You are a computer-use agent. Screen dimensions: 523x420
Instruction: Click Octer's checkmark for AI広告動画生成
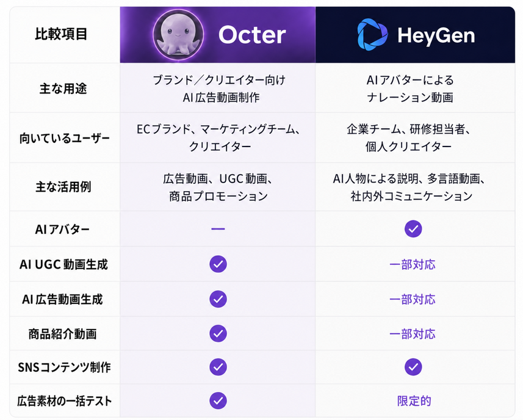218,299
